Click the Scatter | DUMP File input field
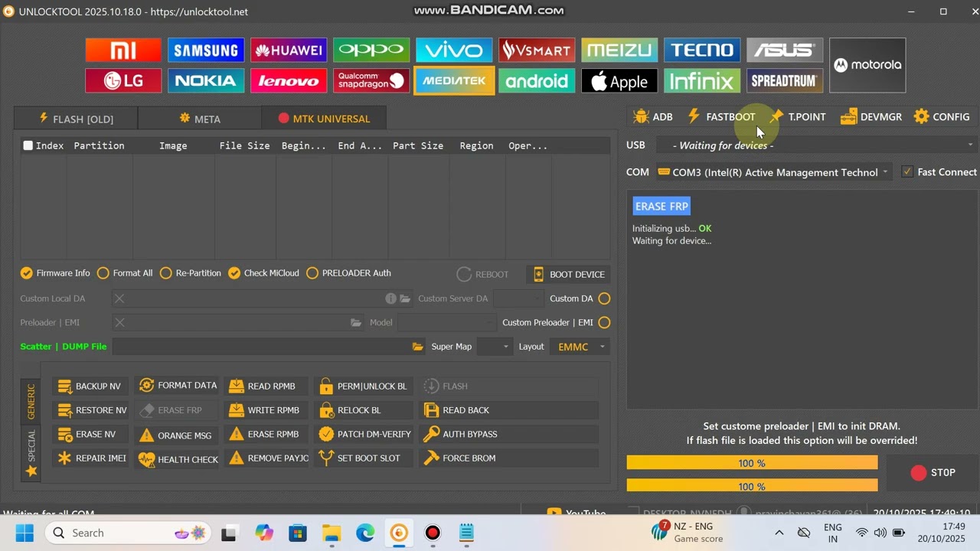This screenshot has height=551, width=980. tap(262, 347)
